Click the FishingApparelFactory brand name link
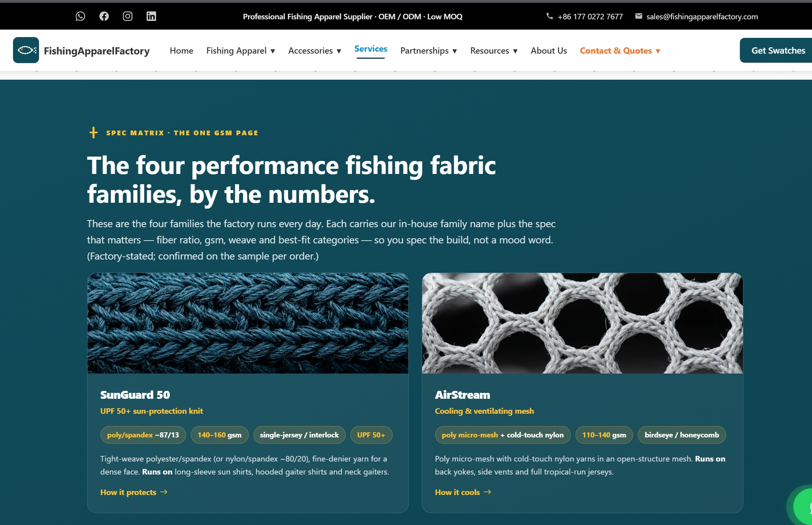Screen dimensions: 812x525 click(97, 50)
